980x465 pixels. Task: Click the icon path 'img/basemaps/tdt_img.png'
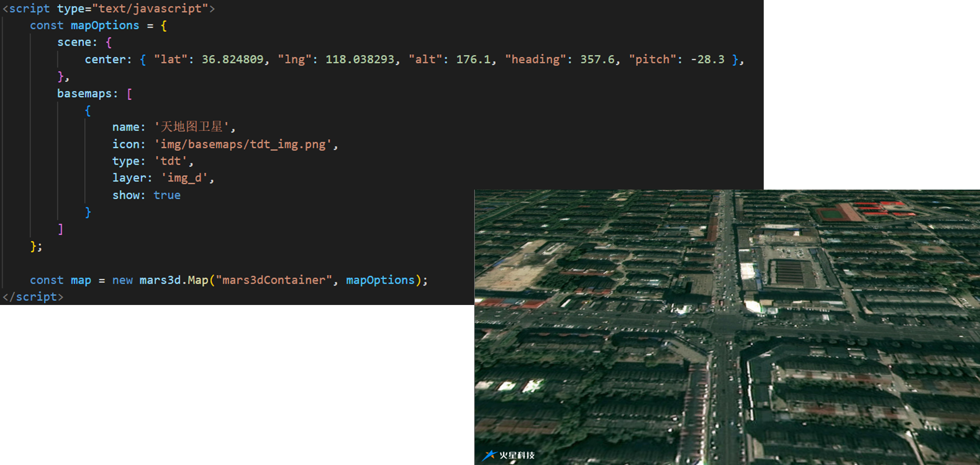coord(243,144)
